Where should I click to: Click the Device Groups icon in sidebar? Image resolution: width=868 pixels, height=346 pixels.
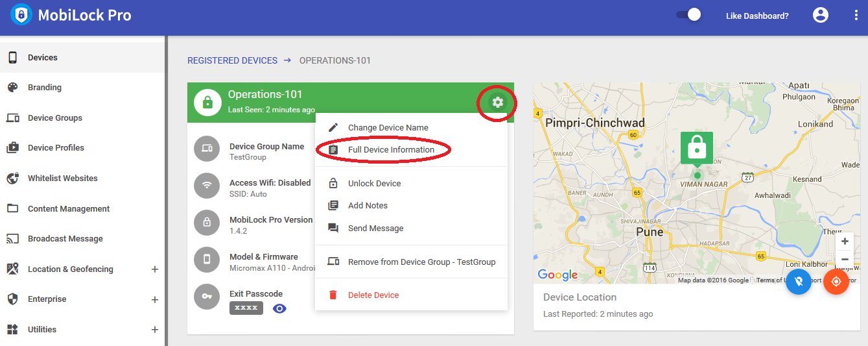(x=12, y=118)
